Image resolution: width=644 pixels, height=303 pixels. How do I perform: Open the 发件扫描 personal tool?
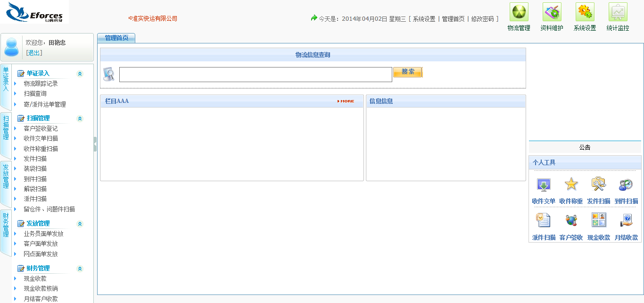pos(598,185)
